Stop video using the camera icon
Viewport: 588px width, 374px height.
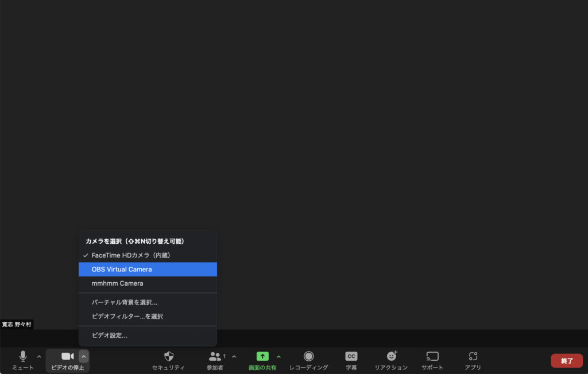click(x=68, y=356)
